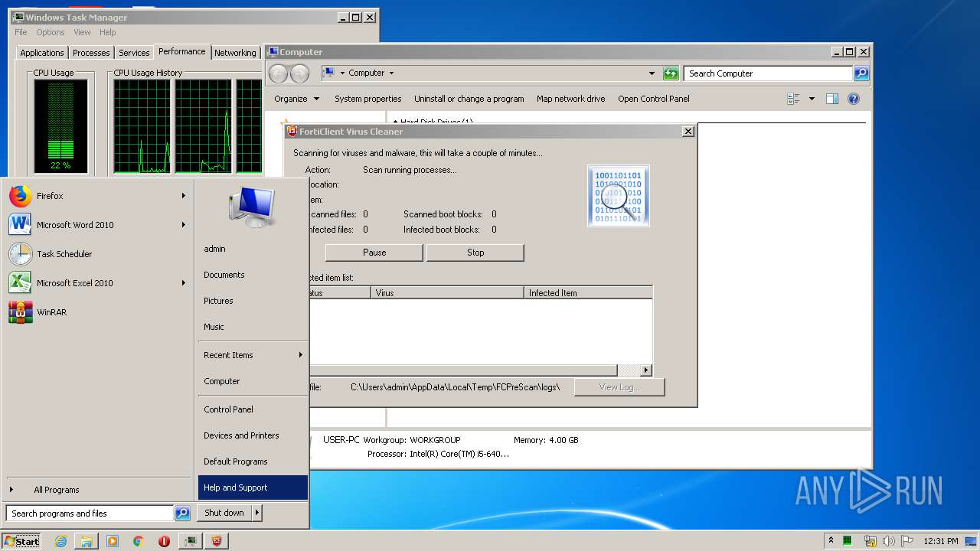This screenshot has height=551, width=980.
Task: Switch to FortiClient taskbar button
Action: point(217,541)
